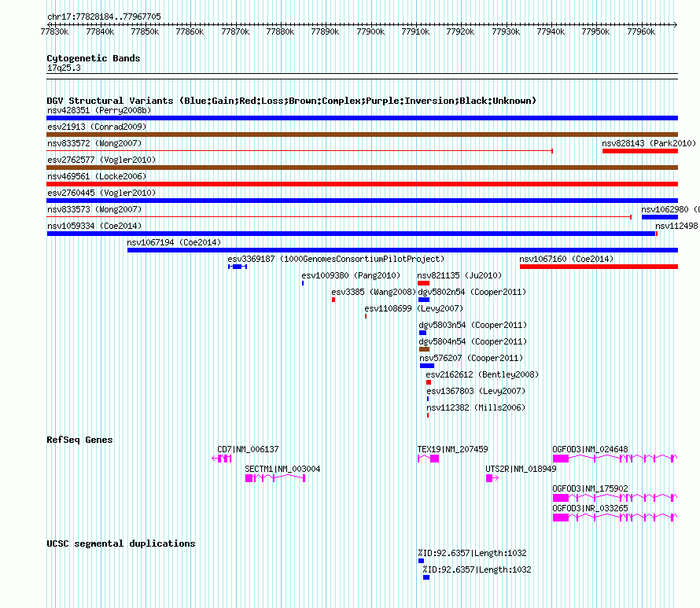The image size is (700, 608).
Task: Click the blue nsv1067194 gain bar
Action: (x=403, y=250)
